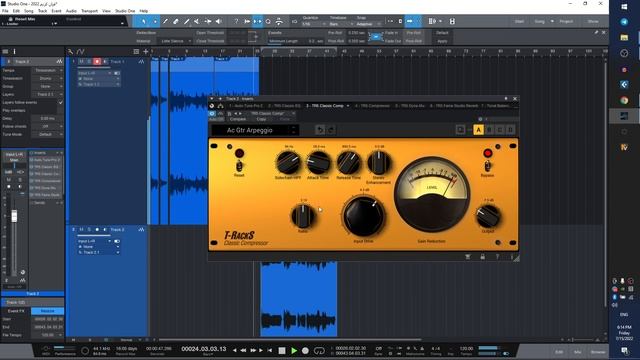
Task: Mute Track 2
Action: click(x=81, y=230)
